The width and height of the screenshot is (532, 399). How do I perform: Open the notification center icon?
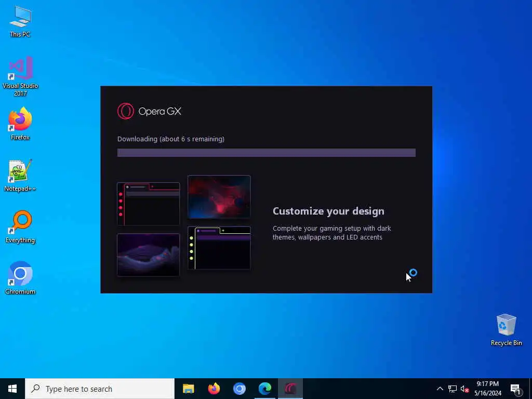(515, 389)
